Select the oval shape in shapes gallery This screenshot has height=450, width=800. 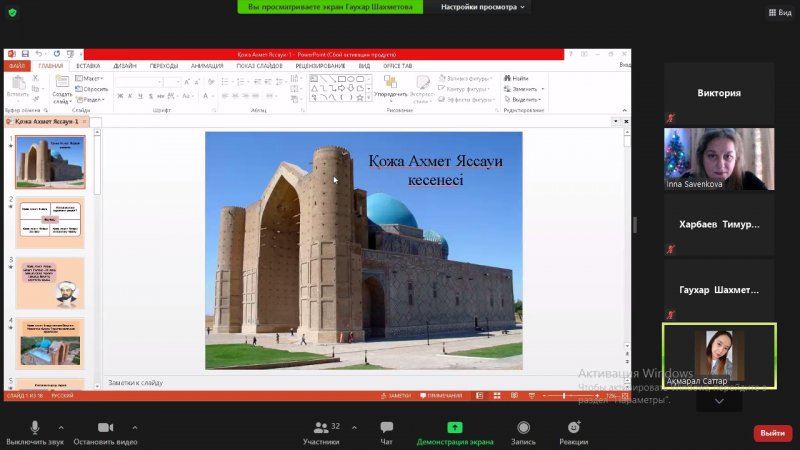tap(351, 79)
